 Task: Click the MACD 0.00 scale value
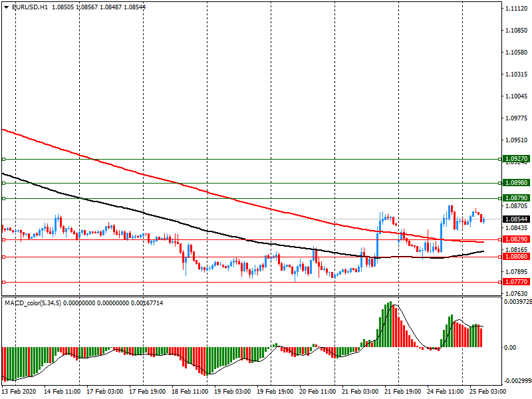pos(510,347)
